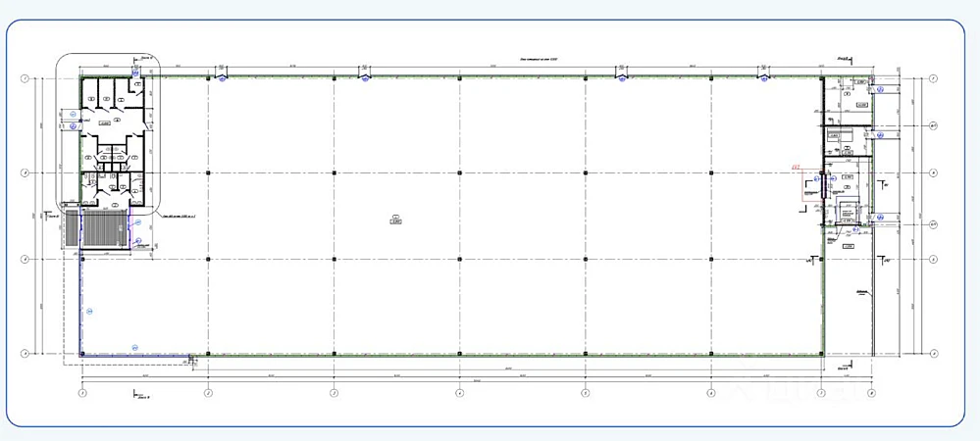Click the second grid axis bubble in the bottom row
This screenshot has width=980, height=441.
208,393
